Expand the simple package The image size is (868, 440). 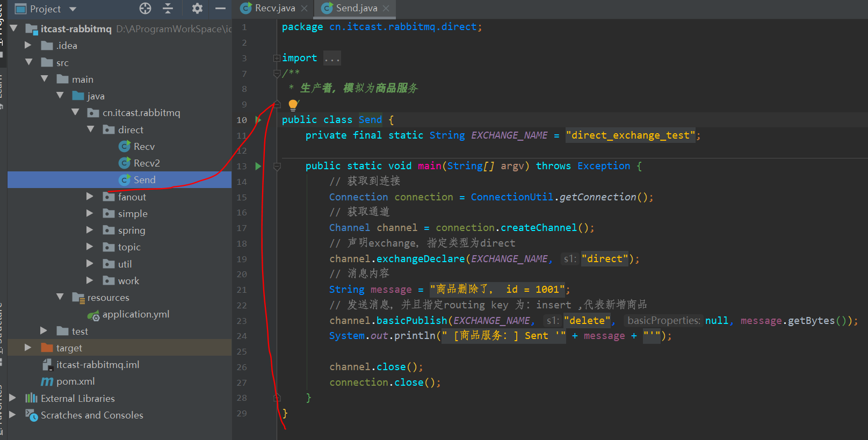pos(90,213)
